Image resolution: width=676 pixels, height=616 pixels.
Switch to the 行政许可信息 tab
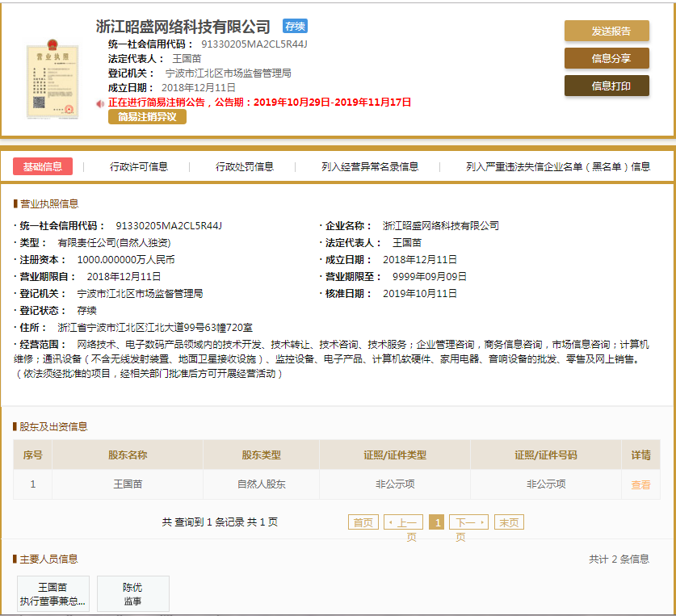tap(139, 167)
